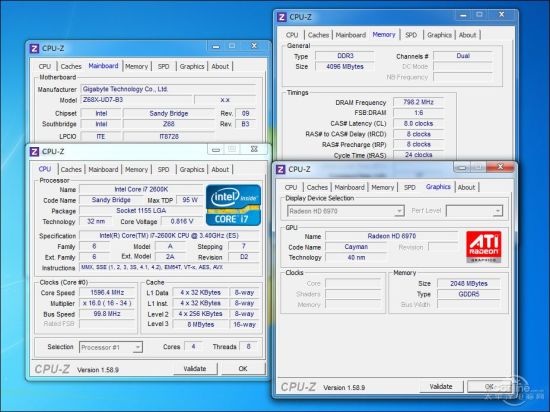Click the DRAM Frequency value 798.2 MHz
The height and width of the screenshot is (412, 550).
(x=418, y=102)
